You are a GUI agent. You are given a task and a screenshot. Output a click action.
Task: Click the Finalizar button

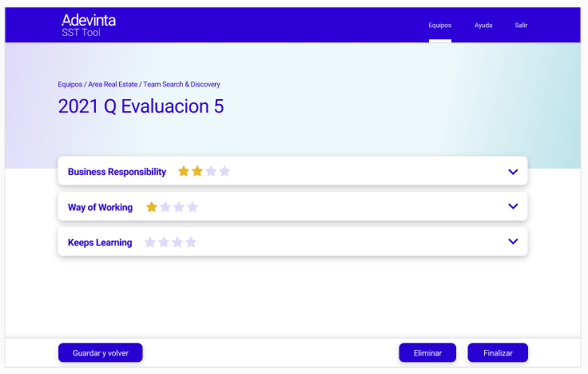coord(498,352)
